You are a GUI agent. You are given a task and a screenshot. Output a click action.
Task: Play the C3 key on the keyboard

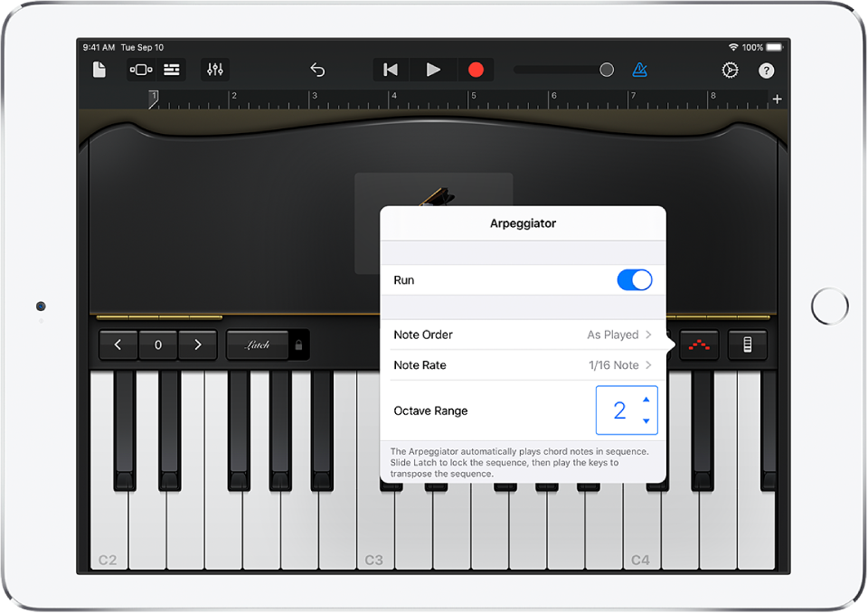pos(375,542)
